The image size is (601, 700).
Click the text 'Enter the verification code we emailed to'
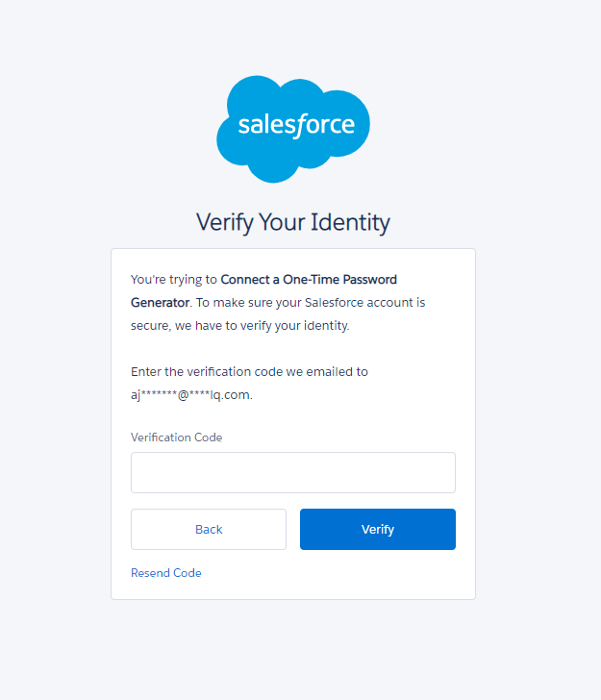(249, 371)
